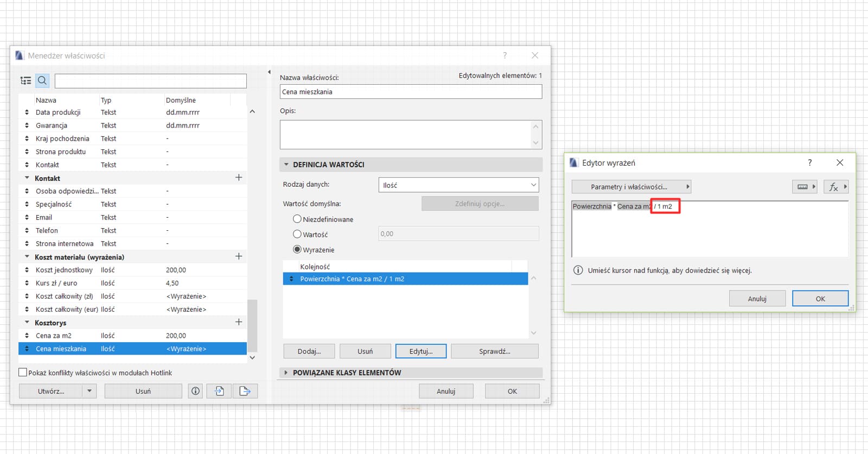Add property to Koszt materiału group

(239, 256)
